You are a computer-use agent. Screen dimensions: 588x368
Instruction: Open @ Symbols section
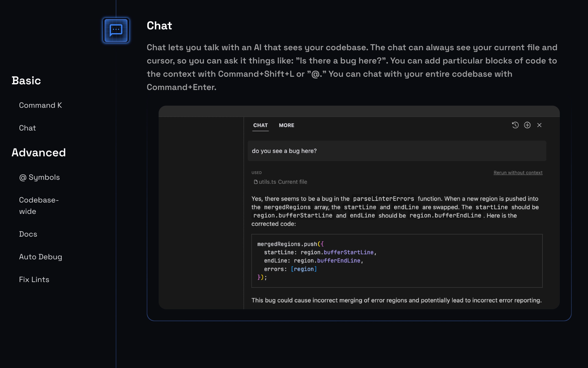(x=39, y=177)
